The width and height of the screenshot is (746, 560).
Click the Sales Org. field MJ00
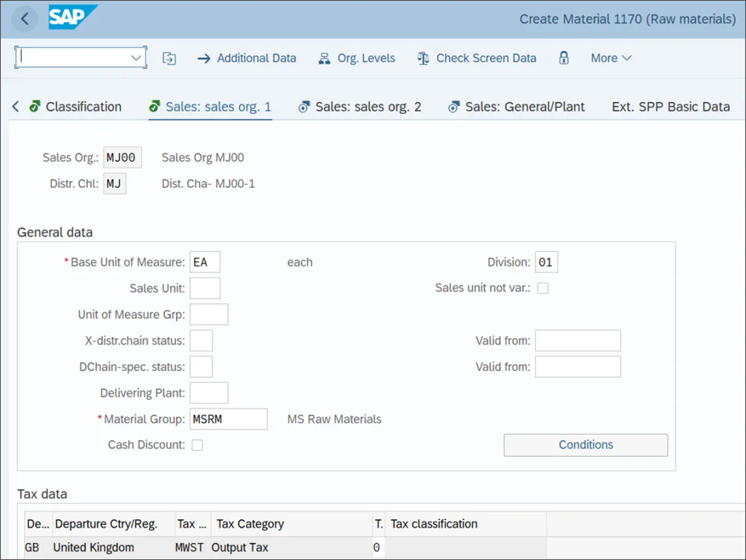122,157
